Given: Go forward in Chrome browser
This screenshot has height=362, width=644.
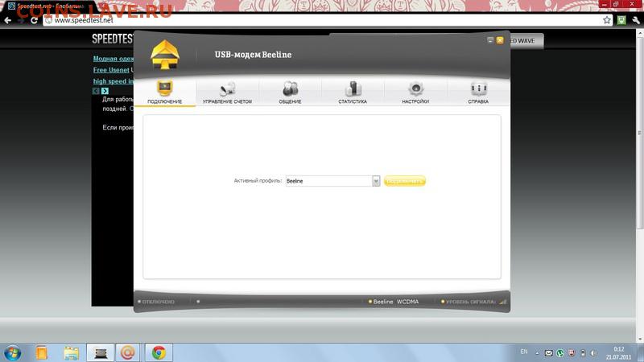Looking at the screenshot, I should pos(21,20).
